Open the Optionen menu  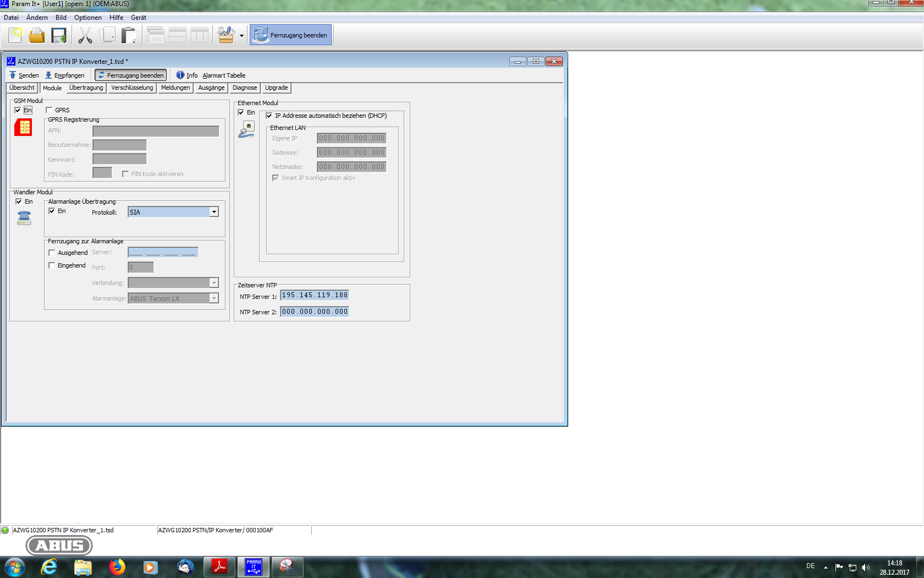88,18
